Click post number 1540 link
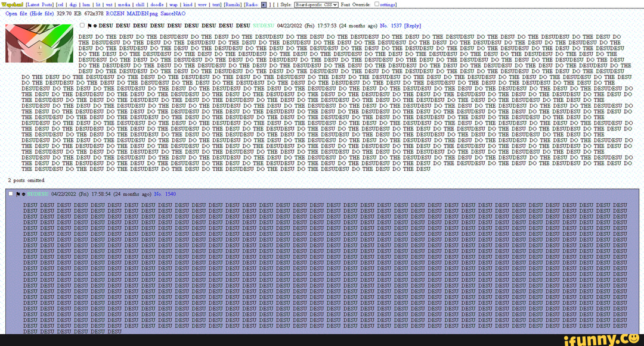This screenshot has height=346, width=644. pos(170,194)
